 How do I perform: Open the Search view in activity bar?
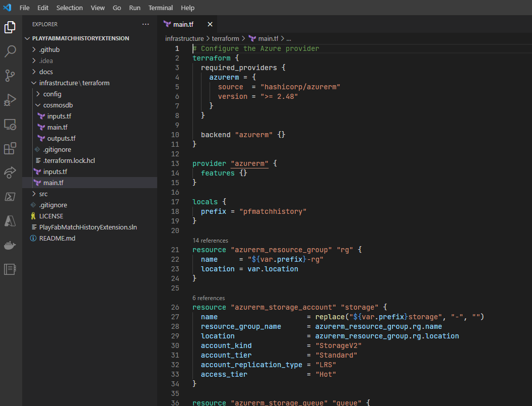click(x=10, y=51)
